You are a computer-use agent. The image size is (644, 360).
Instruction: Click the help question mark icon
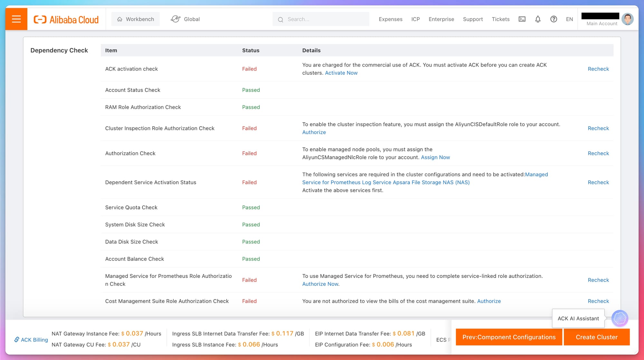coord(554,19)
